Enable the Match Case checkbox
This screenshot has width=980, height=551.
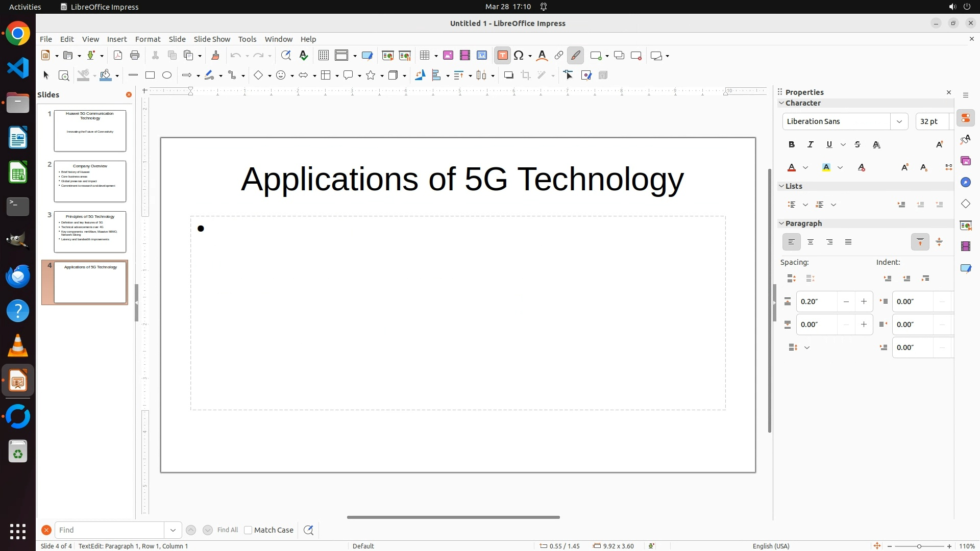[x=248, y=530]
